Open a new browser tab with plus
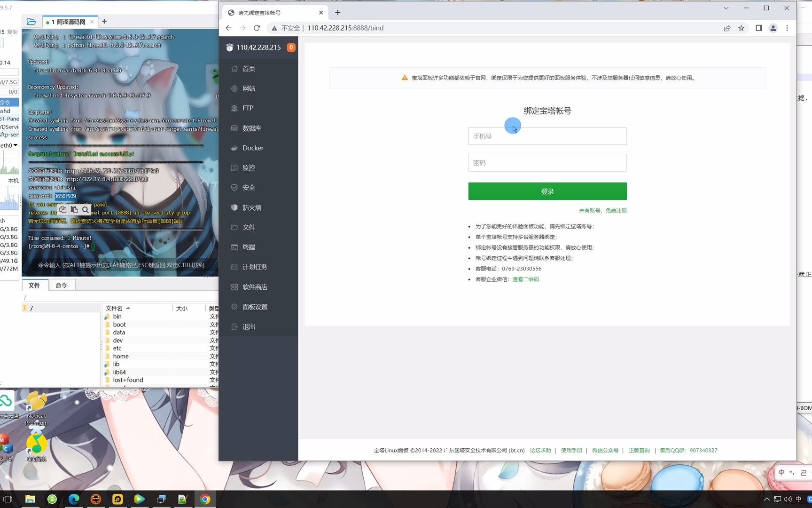The width and height of the screenshot is (812, 508). point(337,13)
